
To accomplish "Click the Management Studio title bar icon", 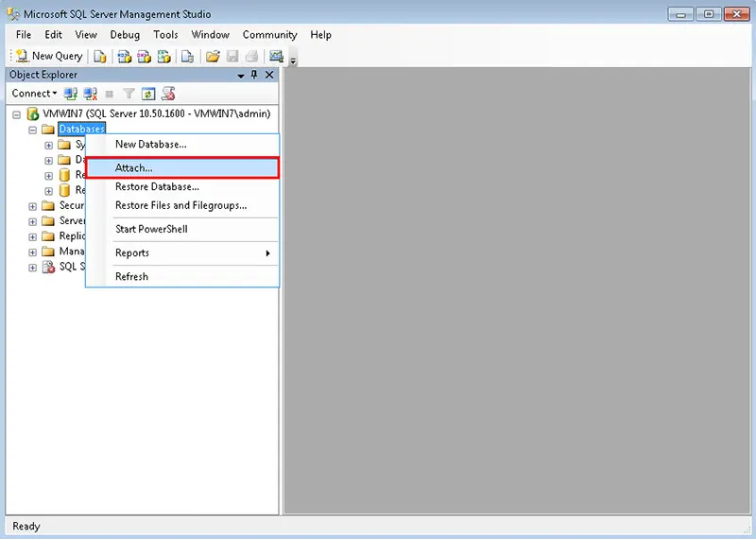I will click(x=13, y=14).
